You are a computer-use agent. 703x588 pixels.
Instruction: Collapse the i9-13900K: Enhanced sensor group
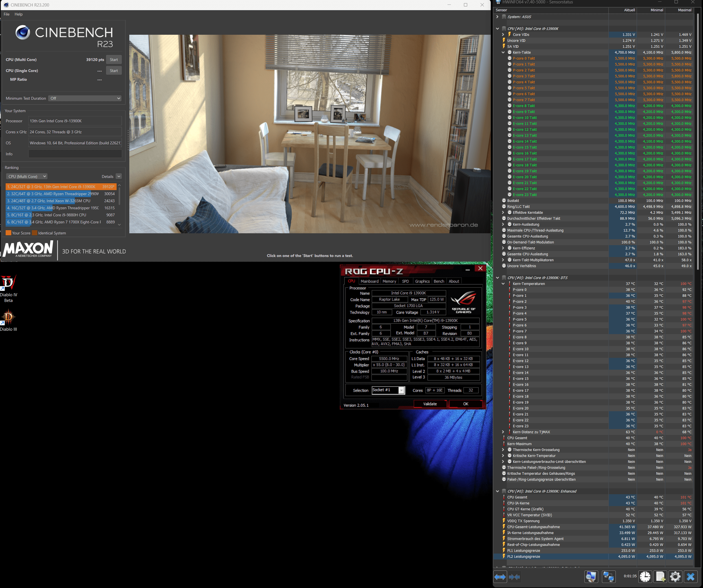click(497, 492)
